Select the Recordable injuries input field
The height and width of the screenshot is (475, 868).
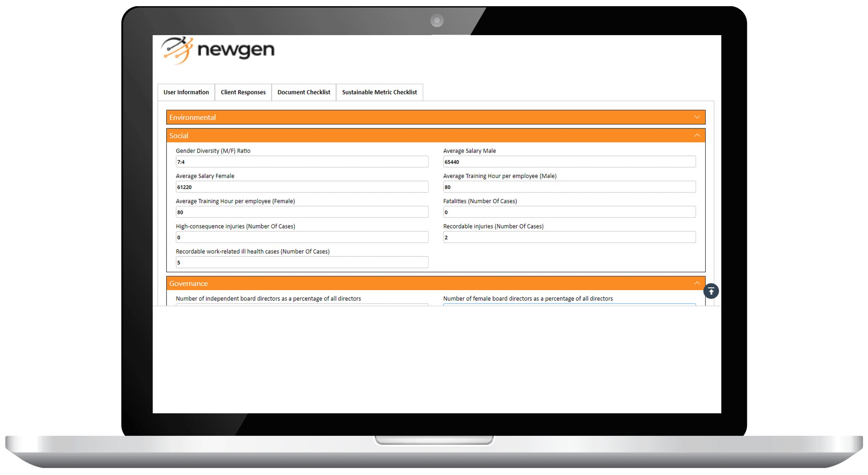[569, 237]
